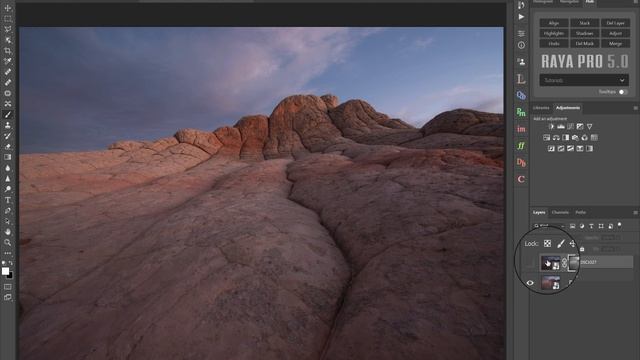Select the Brush tool
The width and height of the screenshot is (640, 360).
(x=8, y=114)
